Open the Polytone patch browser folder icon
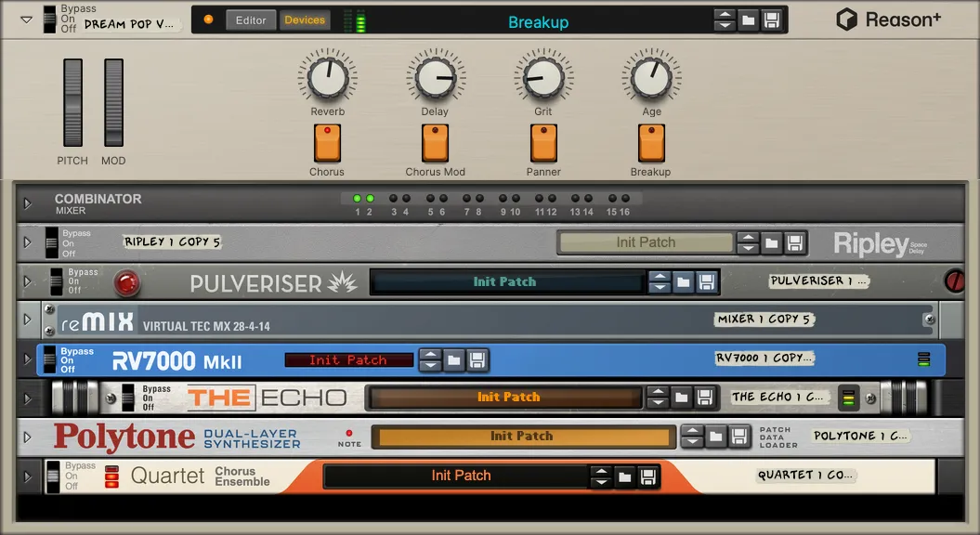 pyautogui.click(x=715, y=437)
